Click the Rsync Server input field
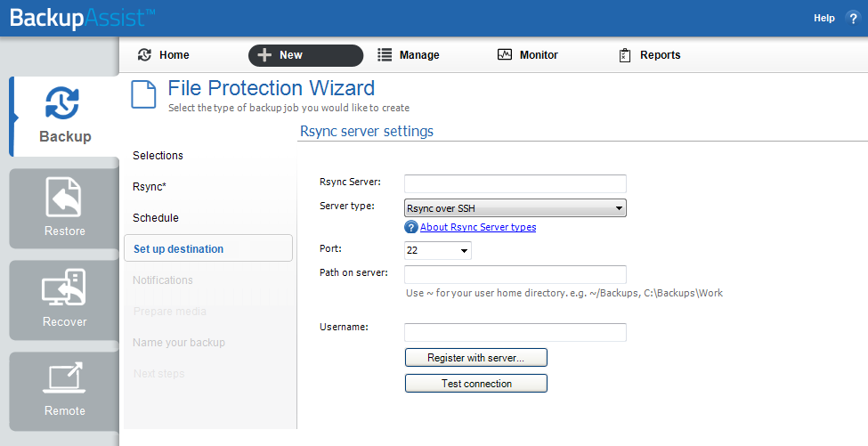 click(515, 183)
